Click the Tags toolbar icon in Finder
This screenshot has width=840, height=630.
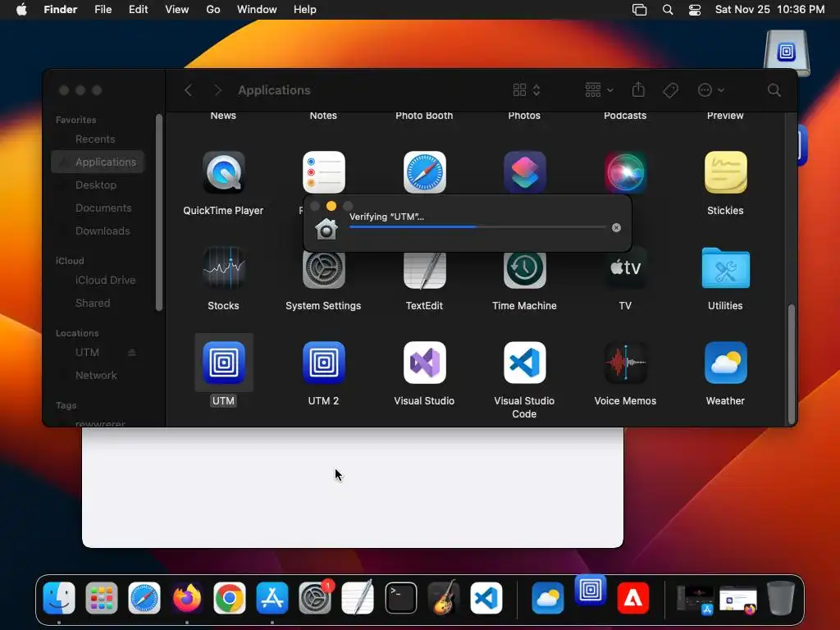[670, 90]
